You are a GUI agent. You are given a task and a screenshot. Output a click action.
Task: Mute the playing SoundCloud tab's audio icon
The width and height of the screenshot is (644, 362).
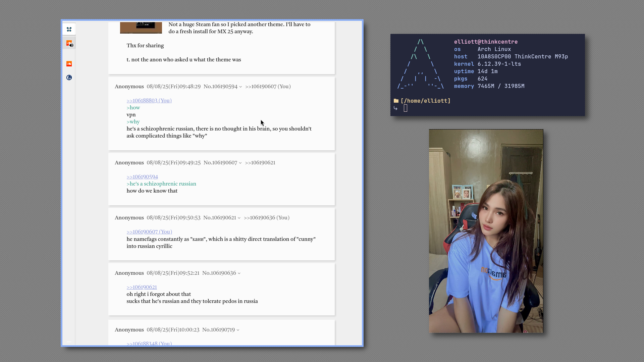[x=71, y=45]
